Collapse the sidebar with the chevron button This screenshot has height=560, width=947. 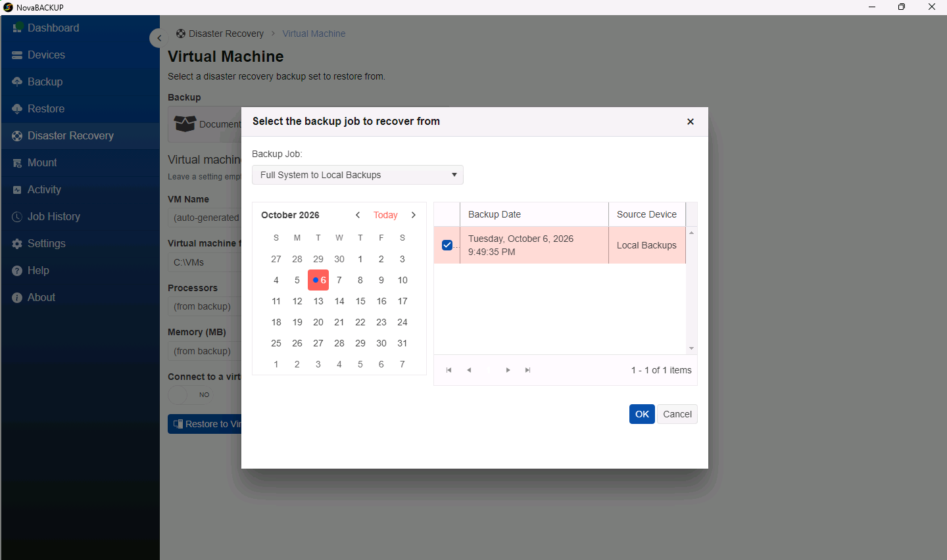point(158,38)
